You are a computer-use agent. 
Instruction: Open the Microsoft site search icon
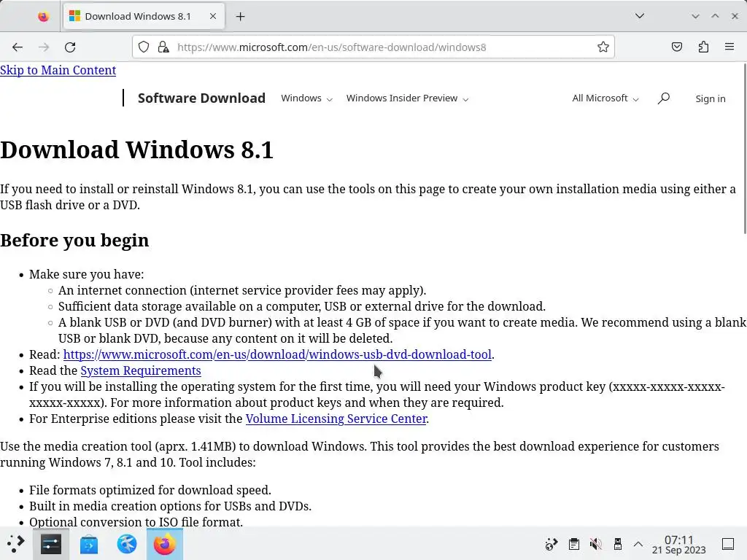pyautogui.click(x=664, y=98)
